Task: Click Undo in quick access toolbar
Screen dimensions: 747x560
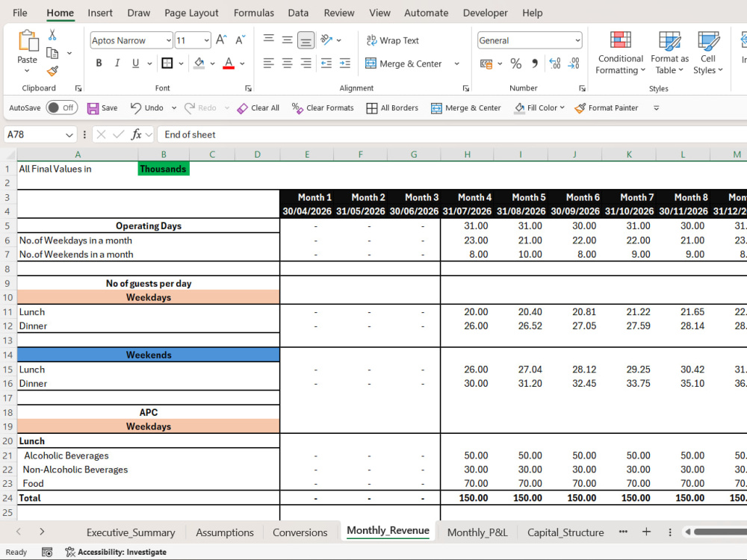Action: (x=147, y=108)
